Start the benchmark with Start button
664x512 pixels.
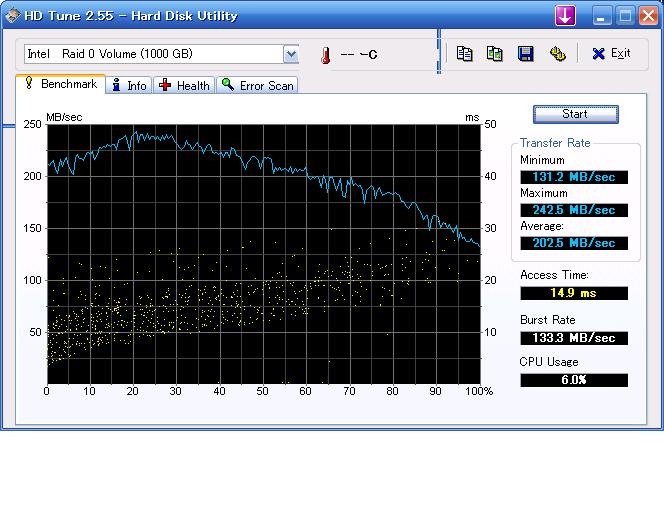click(575, 114)
